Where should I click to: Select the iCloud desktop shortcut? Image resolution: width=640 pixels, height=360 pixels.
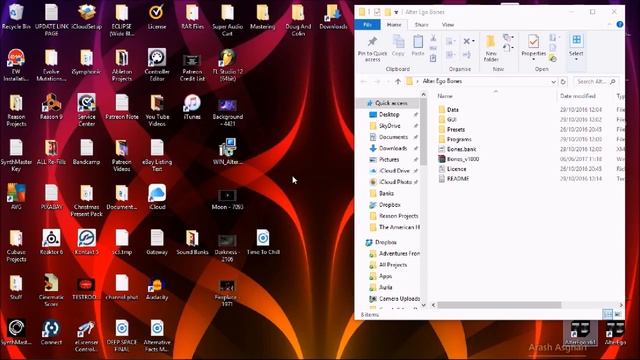pyautogui.click(x=157, y=197)
